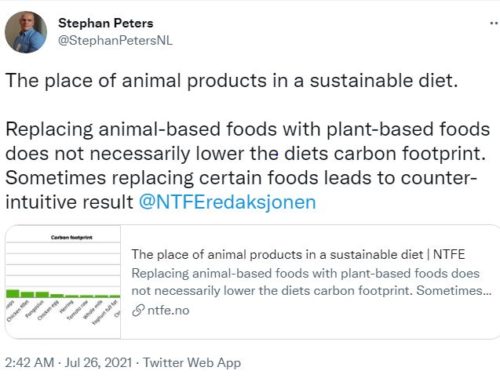Open the tweet's more options dots
The width and height of the screenshot is (500, 378).
(494, 23)
